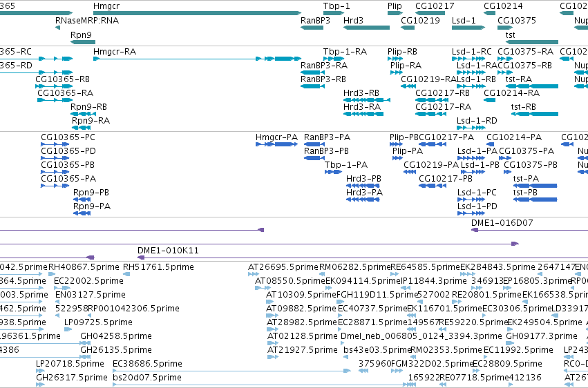Select the CG10219-PA protein feature

[410, 172]
